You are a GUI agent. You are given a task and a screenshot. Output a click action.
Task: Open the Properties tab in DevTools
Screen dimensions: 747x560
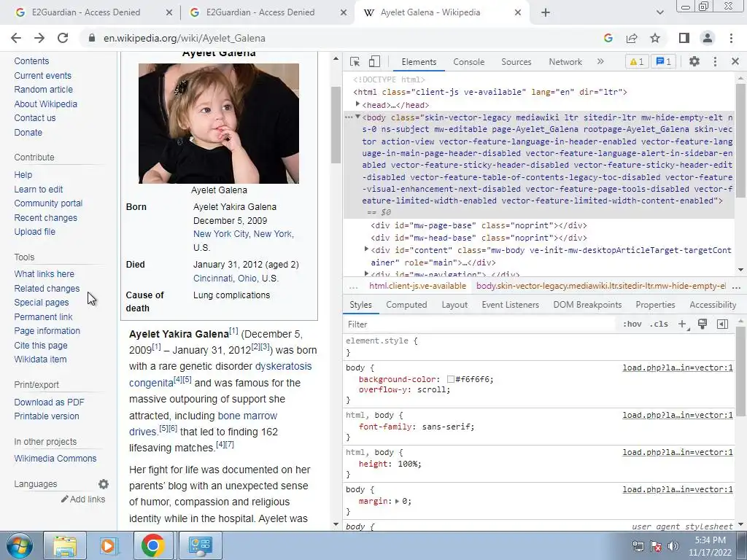[655, 305]
